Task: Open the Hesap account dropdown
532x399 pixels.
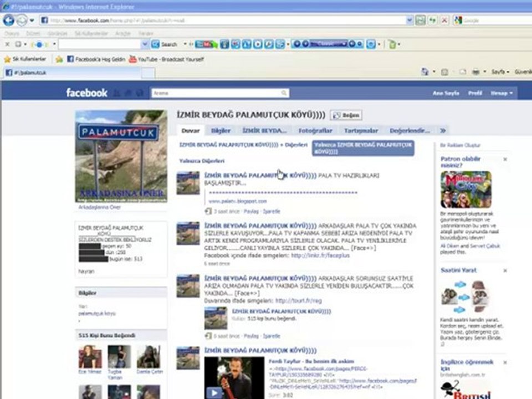Action: click(502, 93)
